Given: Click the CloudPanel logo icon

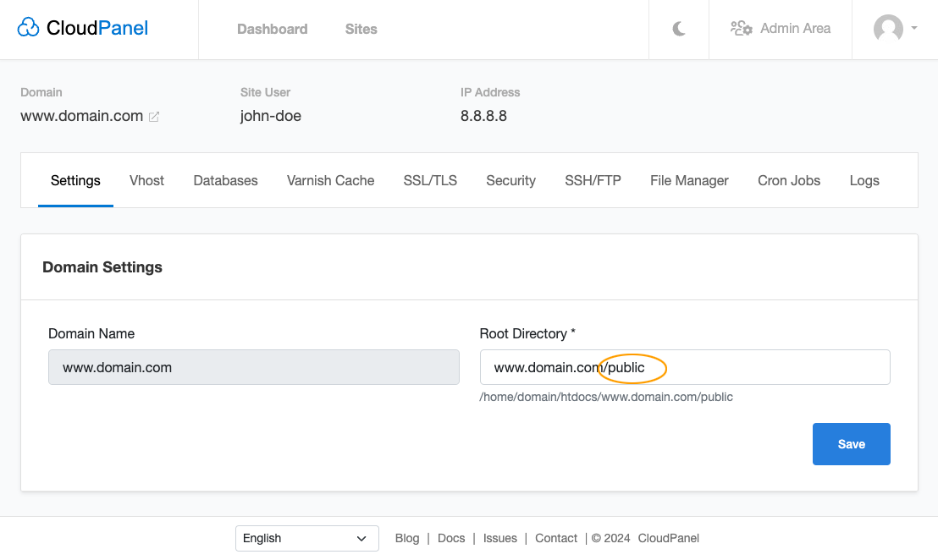Looking at the screenshot, I should coord(28,27).
